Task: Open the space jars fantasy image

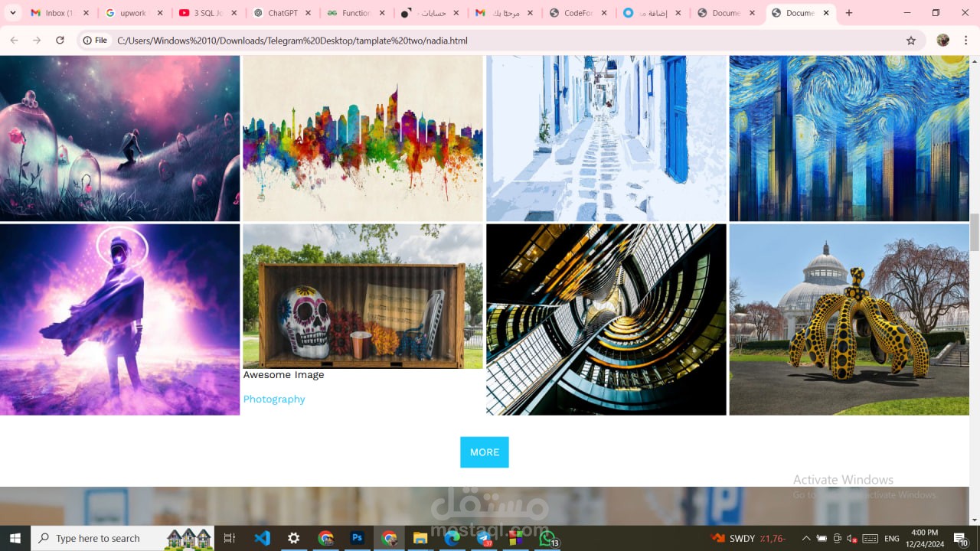Action: (x=119, y=139)
